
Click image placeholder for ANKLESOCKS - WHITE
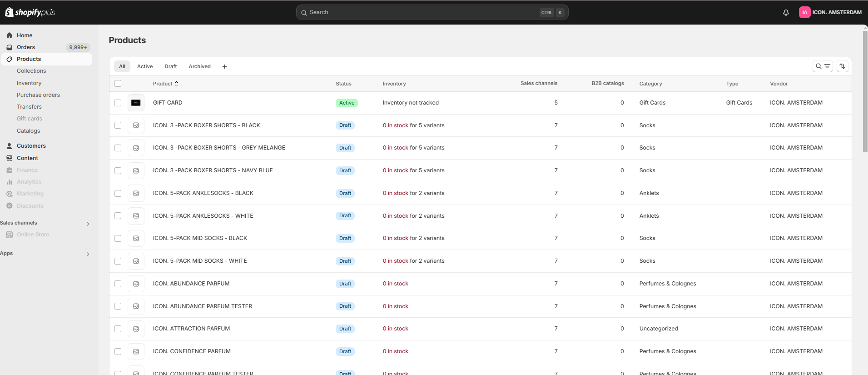coord(136,216)
